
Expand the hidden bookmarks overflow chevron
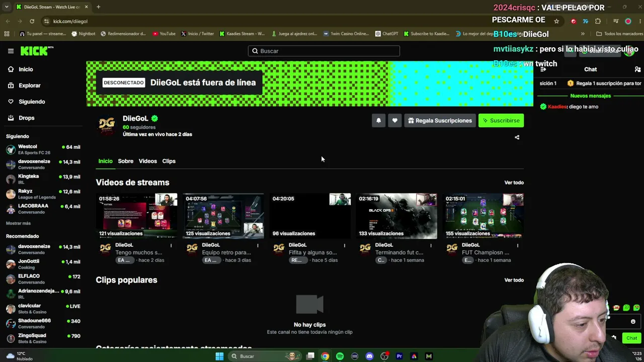[583, 34]
